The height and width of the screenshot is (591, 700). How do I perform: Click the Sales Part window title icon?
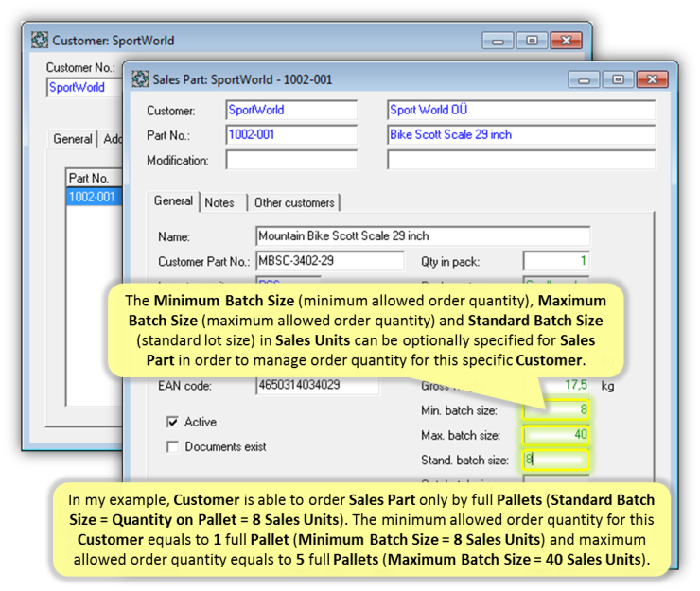(140, 79)
